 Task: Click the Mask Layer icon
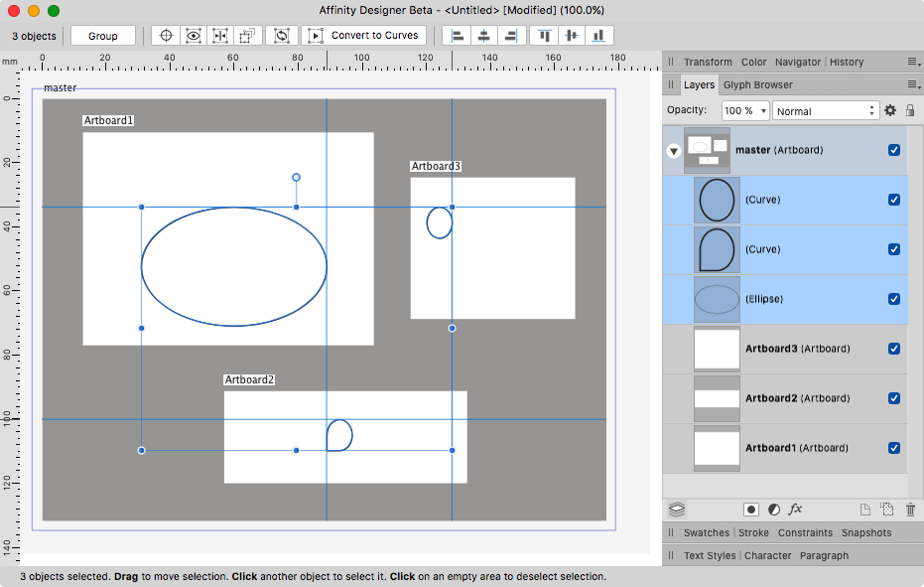(751, 510)
